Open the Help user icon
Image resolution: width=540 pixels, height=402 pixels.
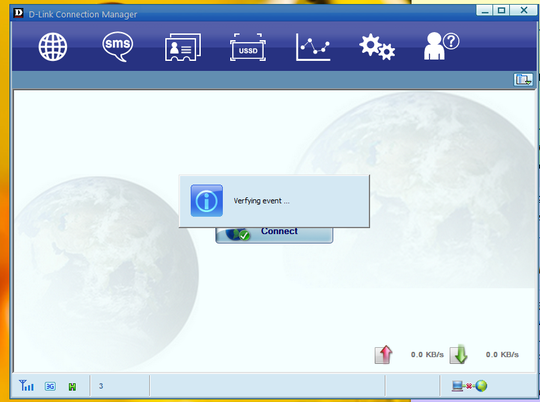coord(441,46)
